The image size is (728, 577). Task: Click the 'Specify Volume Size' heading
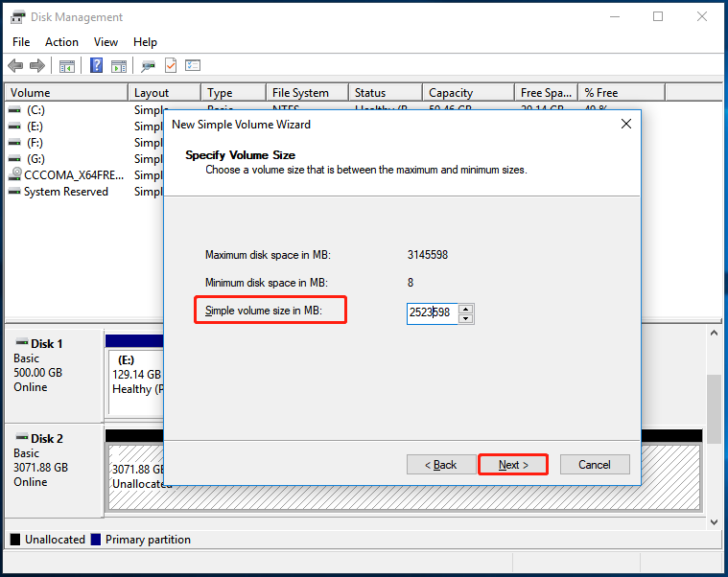coord(241,155)
